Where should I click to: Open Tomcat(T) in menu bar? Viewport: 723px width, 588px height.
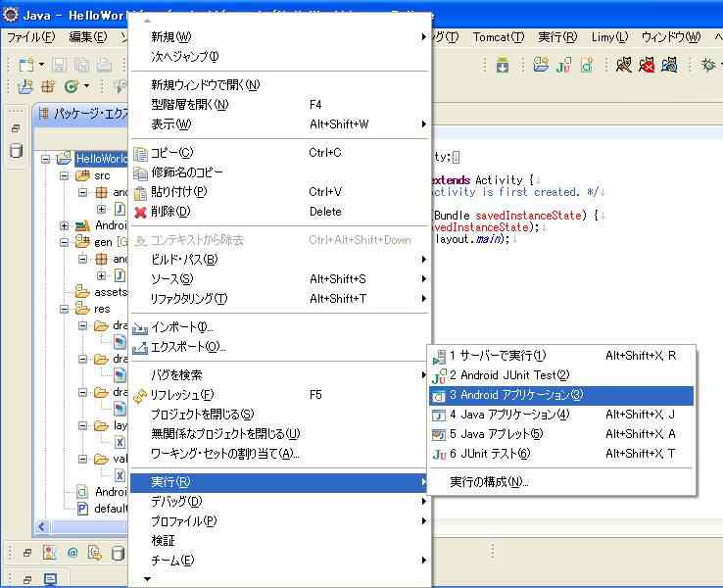pos(499,37)
